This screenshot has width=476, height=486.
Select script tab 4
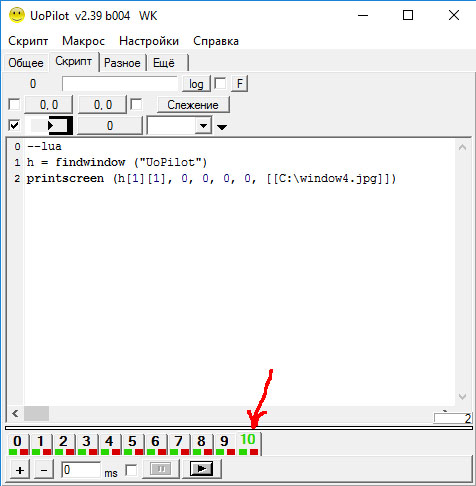click(x=110, y=444)
